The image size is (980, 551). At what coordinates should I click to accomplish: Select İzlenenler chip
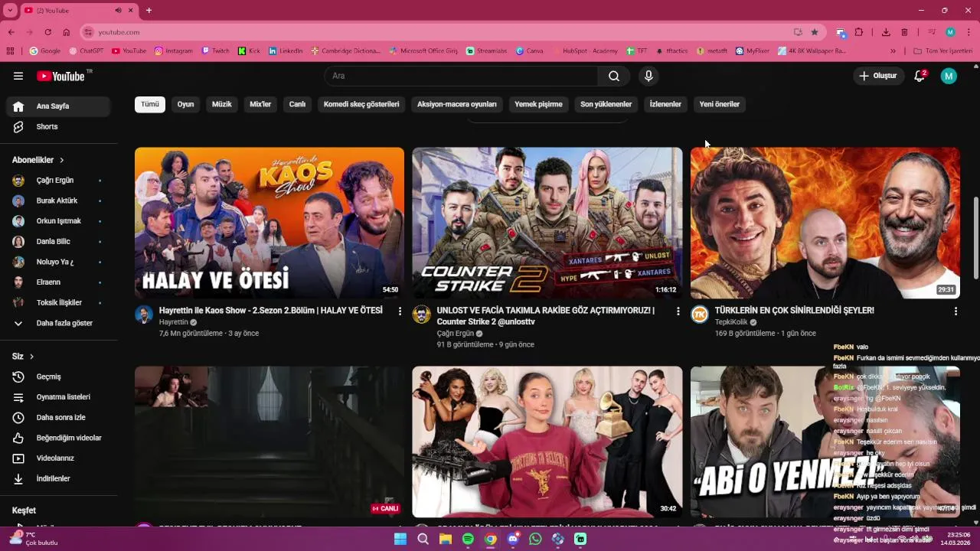(x=665, y=104)
